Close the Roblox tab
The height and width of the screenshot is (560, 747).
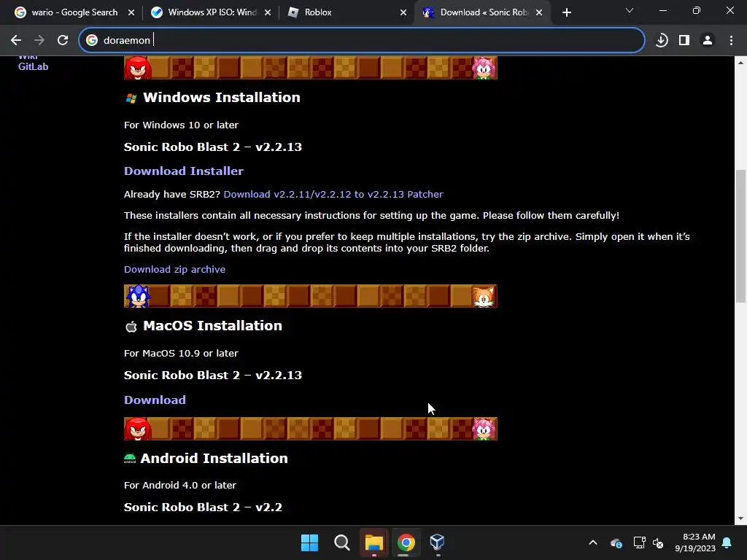[x=403, y=12]
